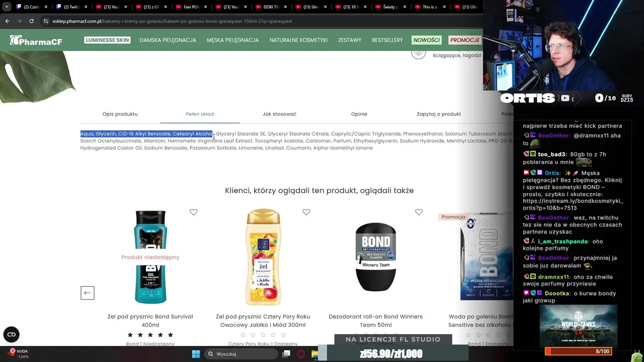Close the 'Fani POL' browser tab
Viewport: 644px width, 362px height.
point(206,7)
